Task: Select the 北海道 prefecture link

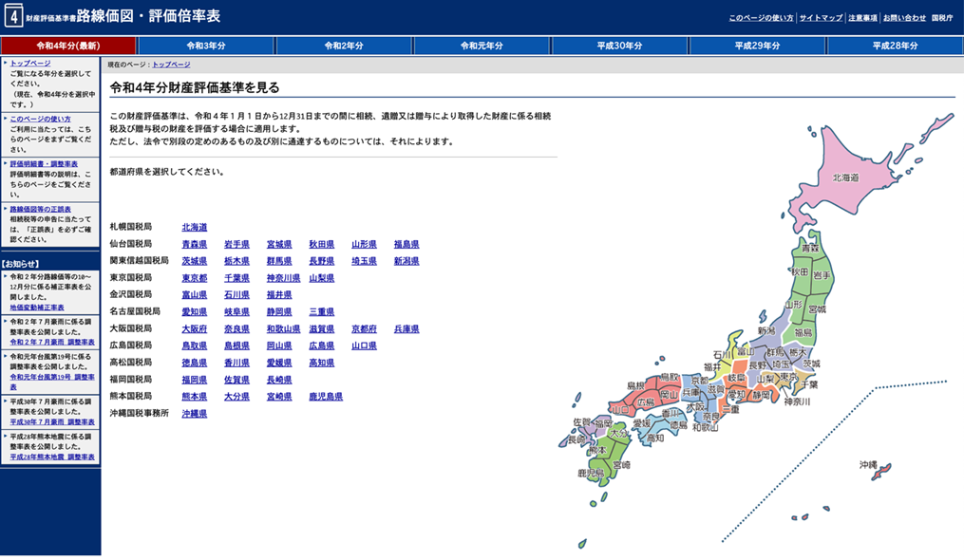Action: point(195,228)
